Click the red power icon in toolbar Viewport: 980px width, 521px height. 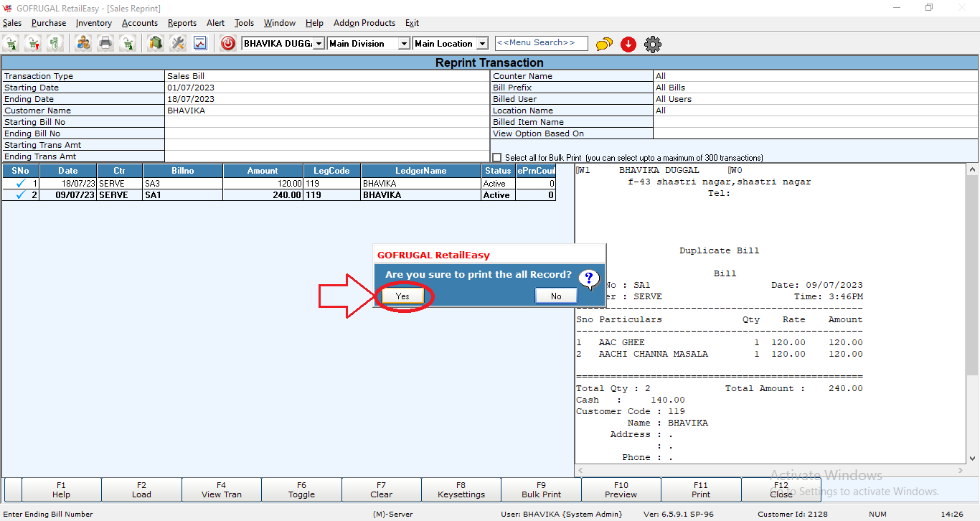pyautogui.click(x=228, y=44)
